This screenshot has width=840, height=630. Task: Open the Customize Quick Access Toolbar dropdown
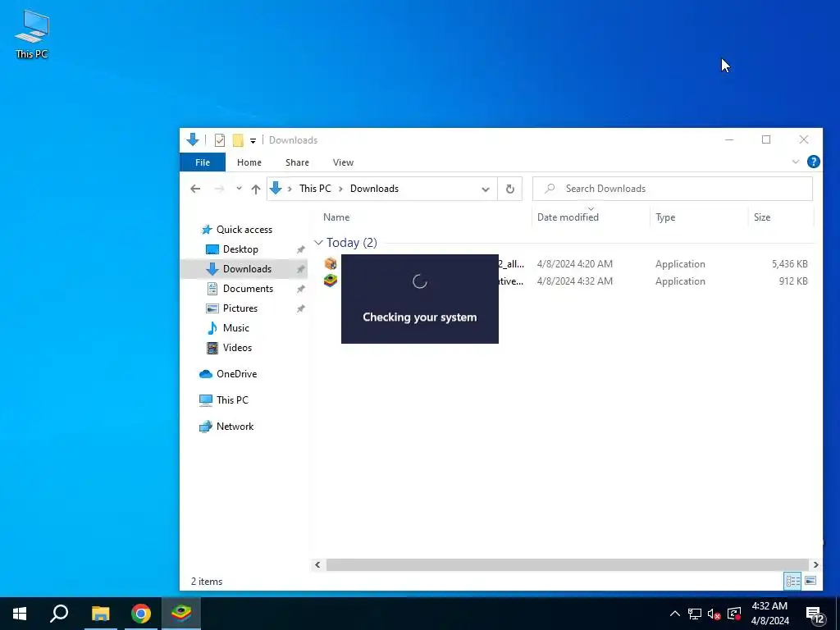click(253, 141)
